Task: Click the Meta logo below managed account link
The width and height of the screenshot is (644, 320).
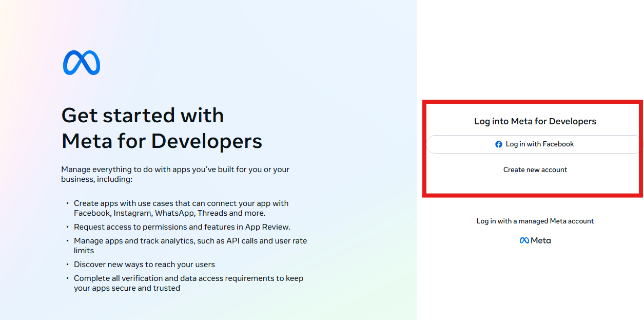Action: point(535,240)
